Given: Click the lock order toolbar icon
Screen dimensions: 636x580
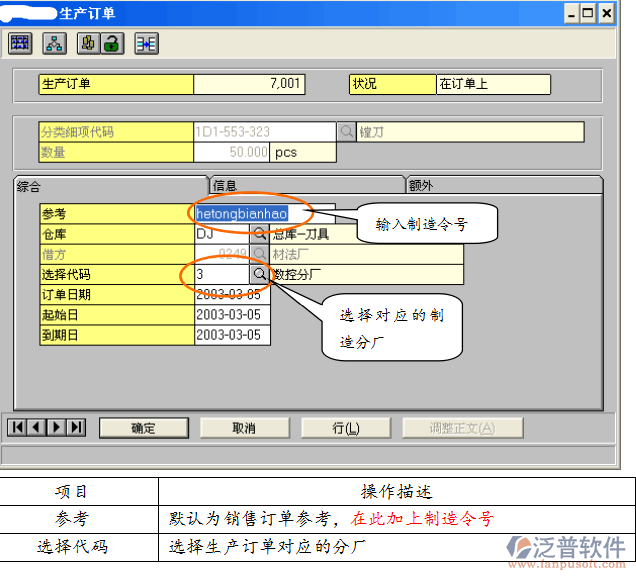Looking at the screenshot, I should (88, 43).
